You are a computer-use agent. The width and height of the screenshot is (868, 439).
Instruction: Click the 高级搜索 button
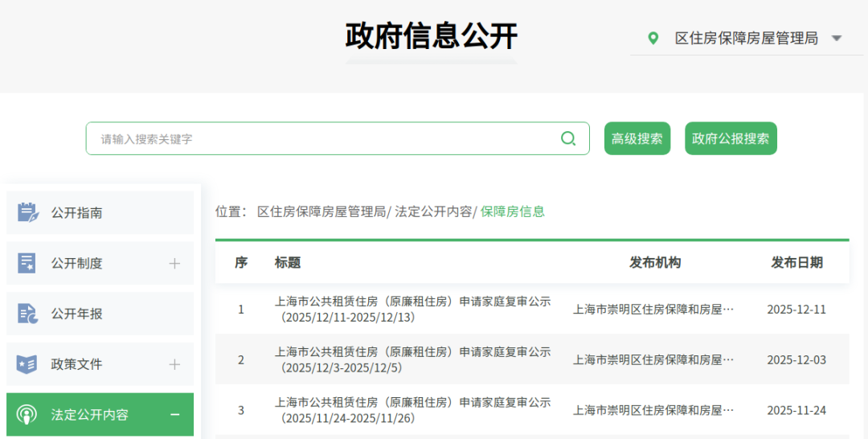tap(637, 138)
